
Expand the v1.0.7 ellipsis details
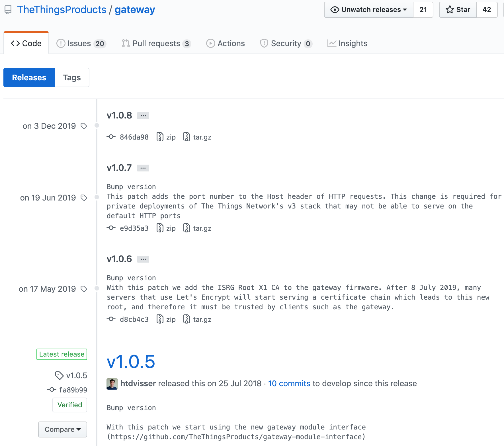[143, 168]
